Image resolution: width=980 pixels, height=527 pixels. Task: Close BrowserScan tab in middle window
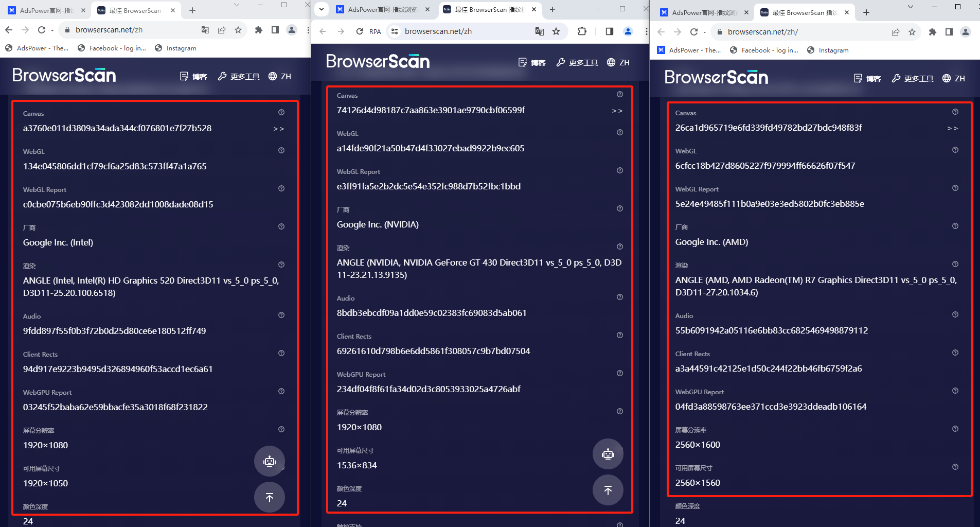[x=534, y=9]
